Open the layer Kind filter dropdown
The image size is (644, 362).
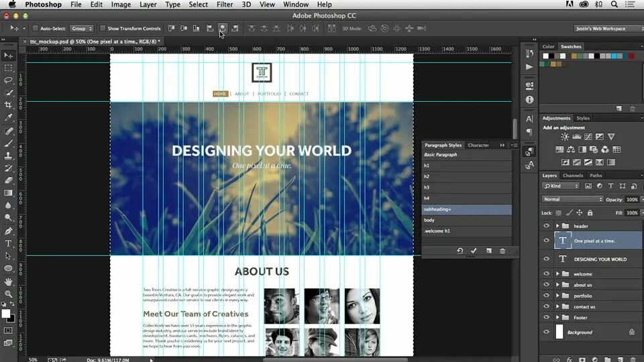[561, 186]
